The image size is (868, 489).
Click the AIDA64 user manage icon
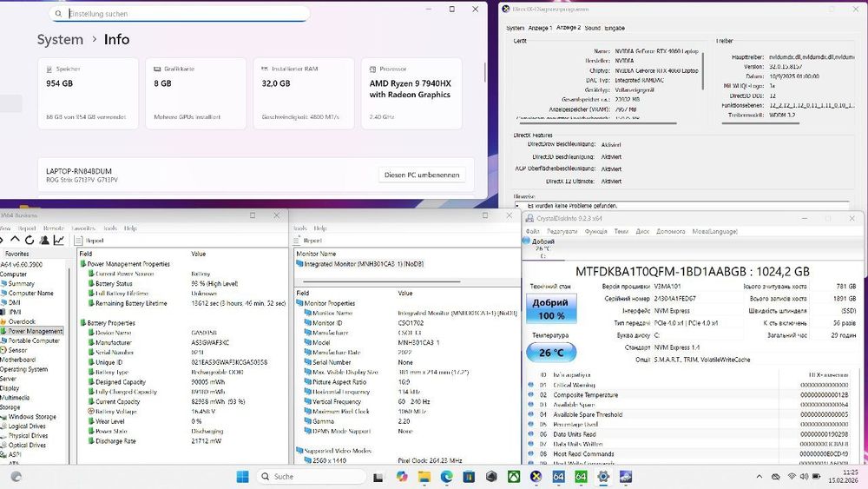(x=44, y=240)
